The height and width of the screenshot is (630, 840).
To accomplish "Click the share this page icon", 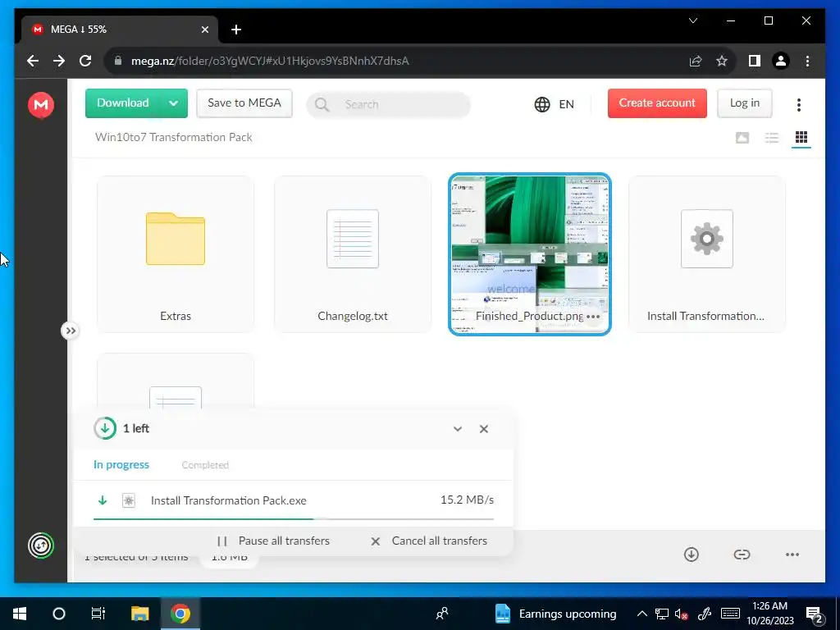I will pos(696,61).
